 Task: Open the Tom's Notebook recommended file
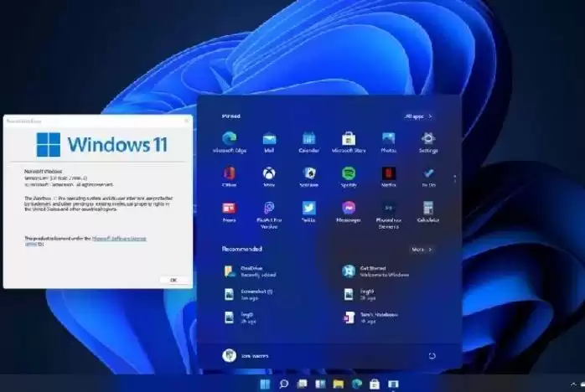point(370,317)
